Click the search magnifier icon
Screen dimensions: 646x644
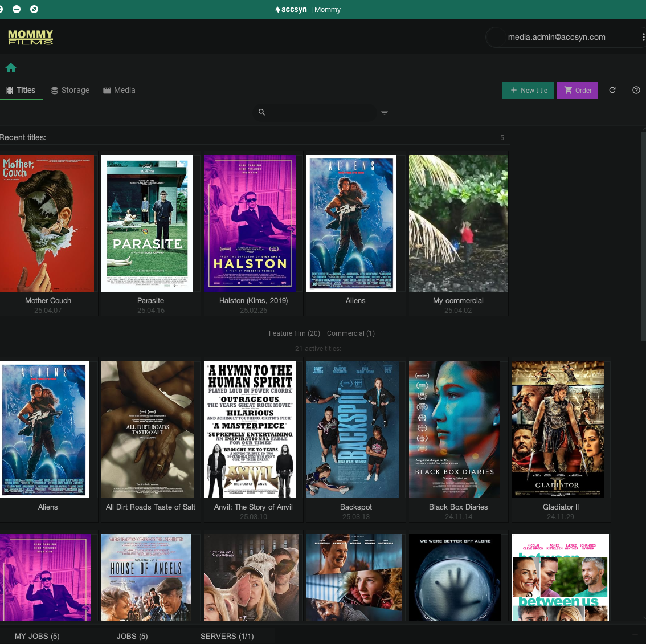pyautogui.click(x=261, y=112)
